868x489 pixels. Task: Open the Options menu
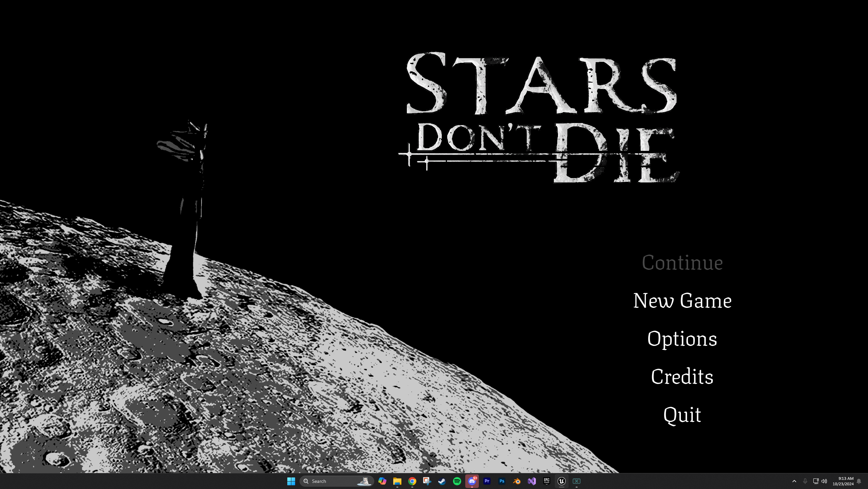pyautogui.click(x=682, y=339)
